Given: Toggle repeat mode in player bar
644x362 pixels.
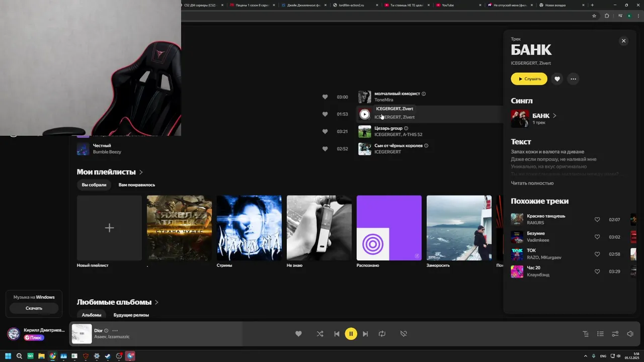Looking at the screenshot, I should click(x=382, y=334).
